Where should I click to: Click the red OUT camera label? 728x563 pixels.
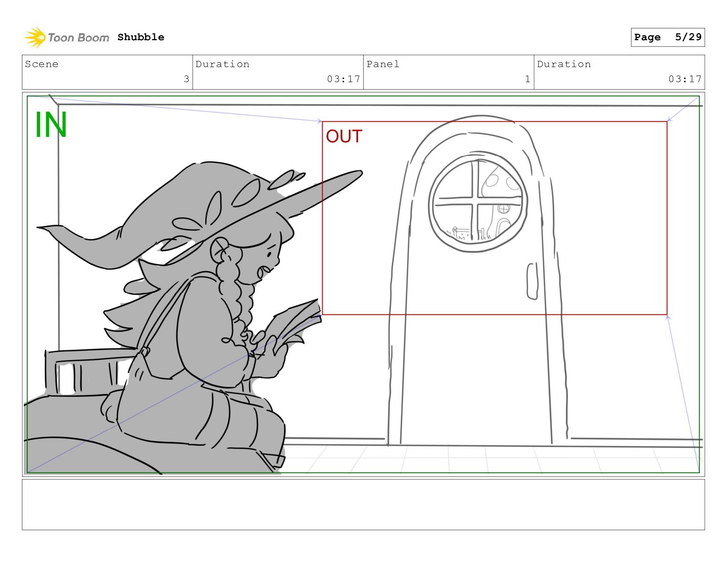344,136
